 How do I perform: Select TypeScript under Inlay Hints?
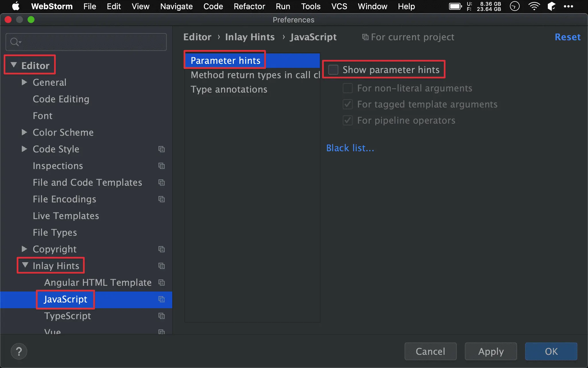[x=67, y=316]
